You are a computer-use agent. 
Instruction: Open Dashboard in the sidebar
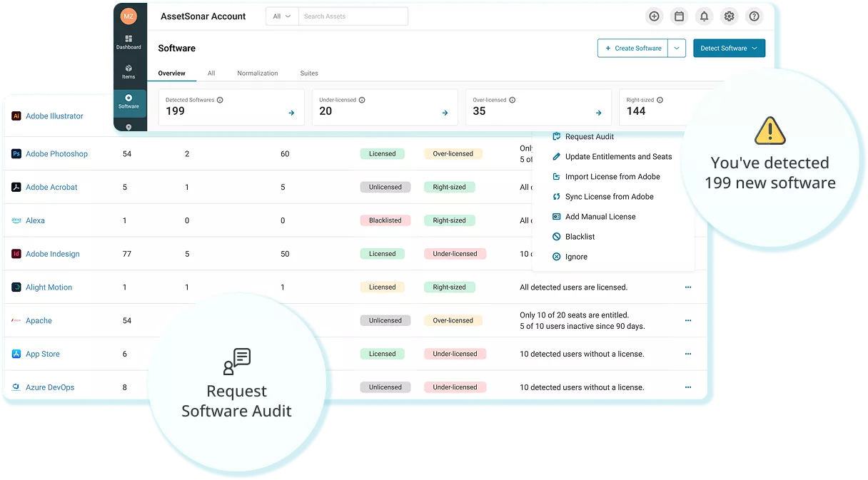pyautogui.click(x=128, y=41)
